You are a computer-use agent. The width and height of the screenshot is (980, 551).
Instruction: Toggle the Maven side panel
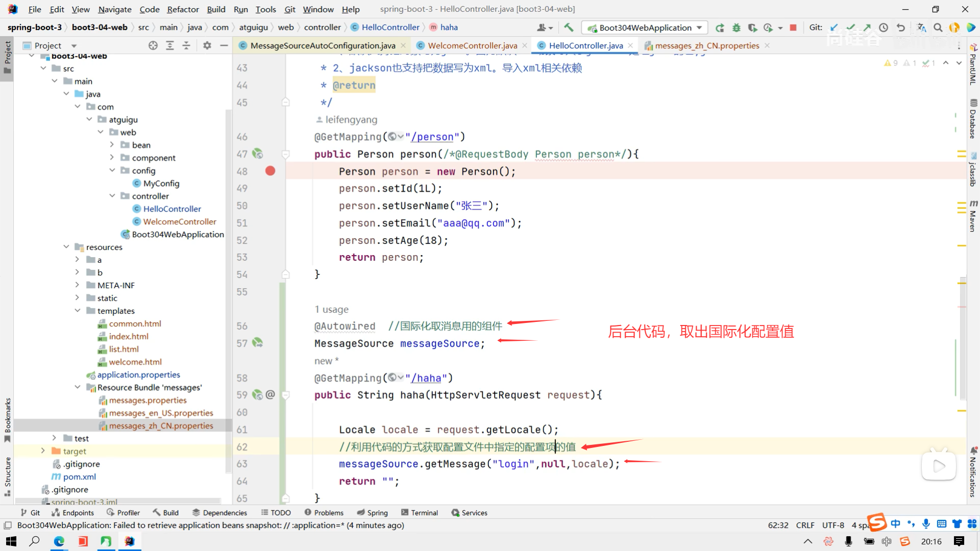[973, 217]
